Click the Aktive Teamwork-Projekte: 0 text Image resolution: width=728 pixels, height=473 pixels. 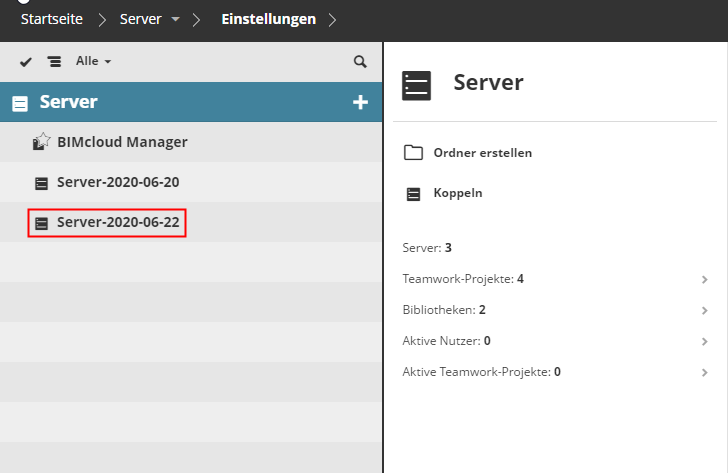click(481, 372)
